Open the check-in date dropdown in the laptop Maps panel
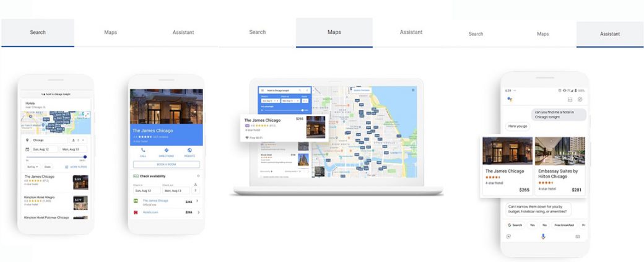This screenshot has width=644, height=262. click(270, 100)
